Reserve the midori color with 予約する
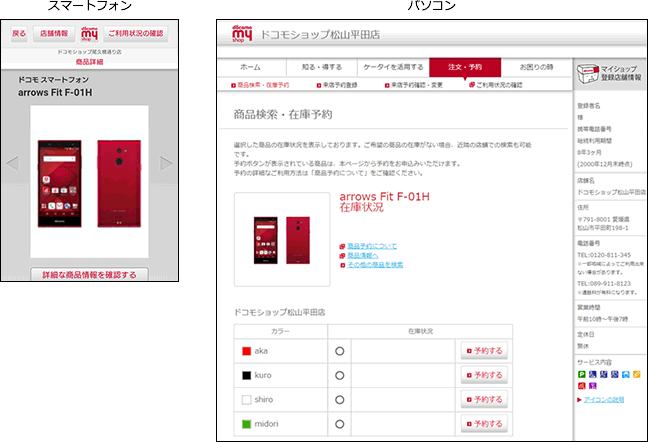This screenshot has width=648, height=442. tap(484, 424)
